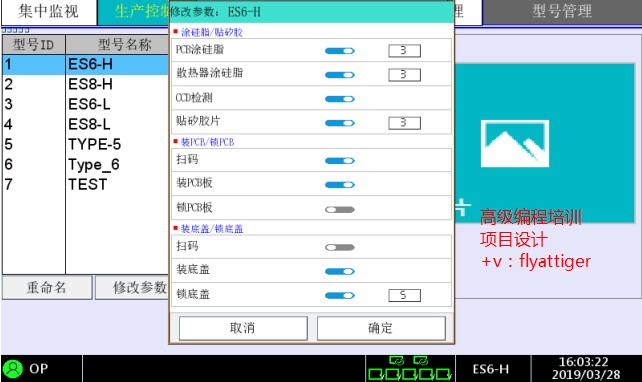This screenshot has height=382, width=642.
Task: Toggle the 贴矽胶片 switch
Action: click(340, 123)
